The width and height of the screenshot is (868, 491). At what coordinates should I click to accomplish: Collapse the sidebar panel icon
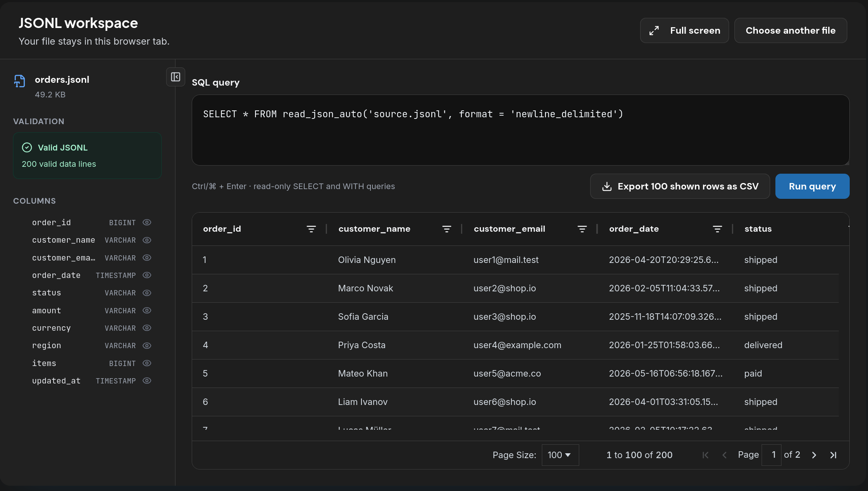[175, 77]
